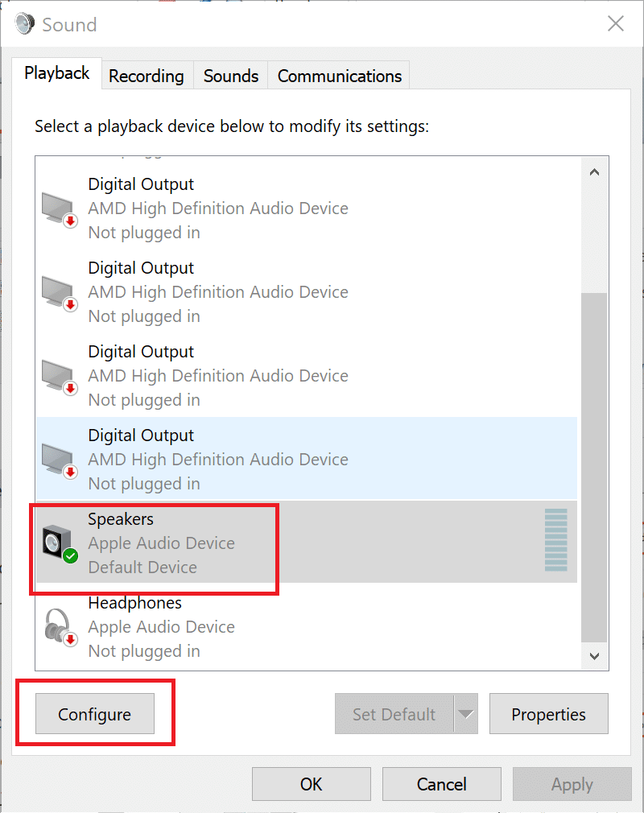Switch to the Communications tab
This screenshot has width=644, height=813.
coord(339,76)
